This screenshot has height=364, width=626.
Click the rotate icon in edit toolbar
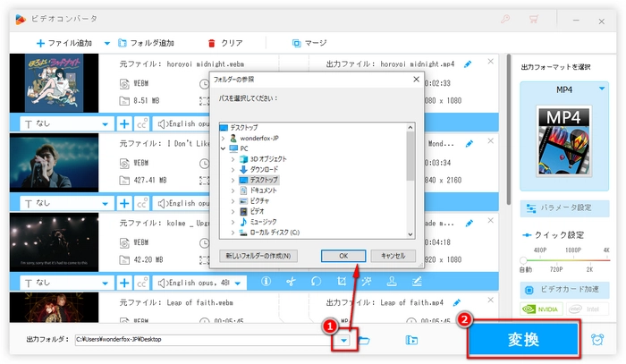(x=316, y=282)
